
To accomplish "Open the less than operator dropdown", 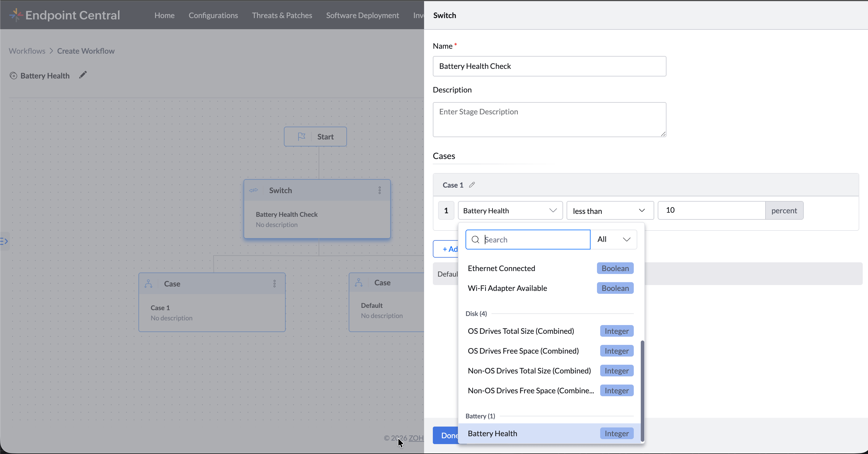I will point(610,211).
